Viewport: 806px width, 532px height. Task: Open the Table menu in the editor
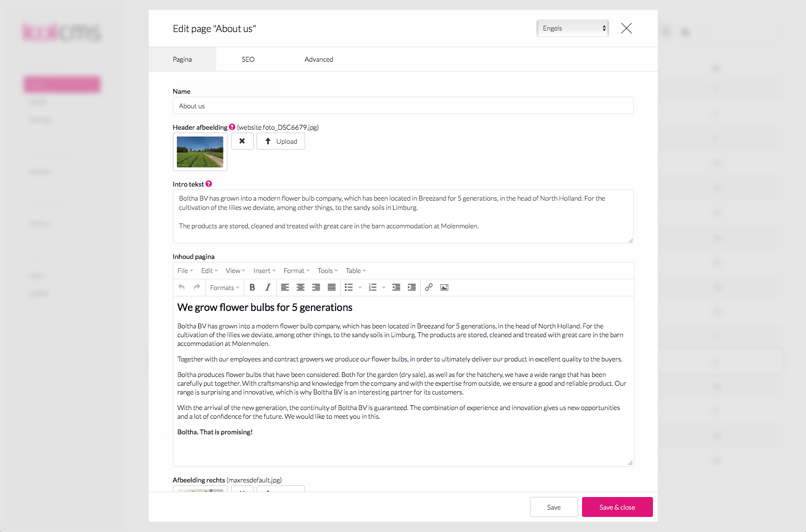tap(355, 271)
